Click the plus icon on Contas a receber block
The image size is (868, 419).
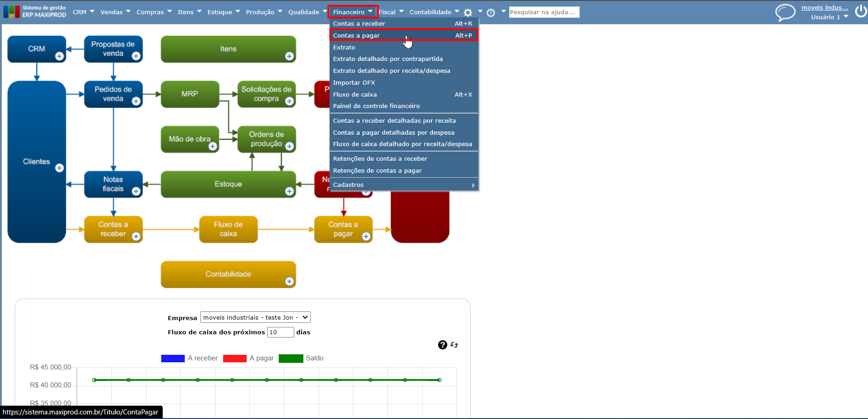(136, 236)
